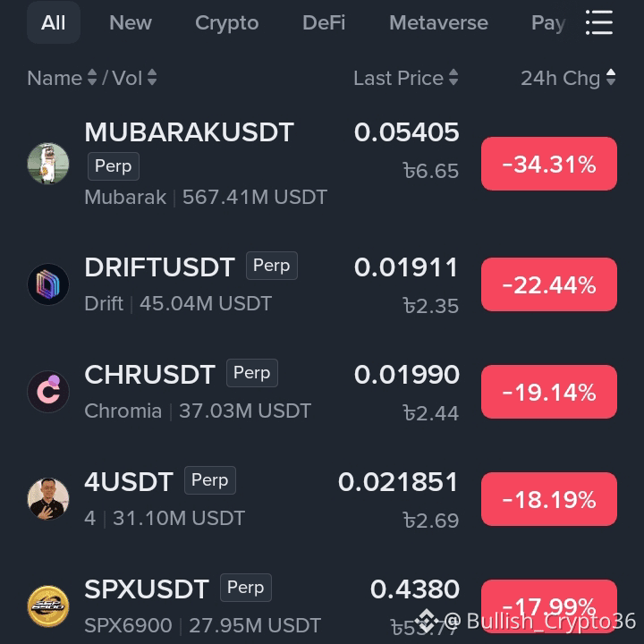Image resolution: width=644 pixels, height=644 pixels.
Task: Tap the SPX6900 gold coin icon
Action: tap(48, 606)
